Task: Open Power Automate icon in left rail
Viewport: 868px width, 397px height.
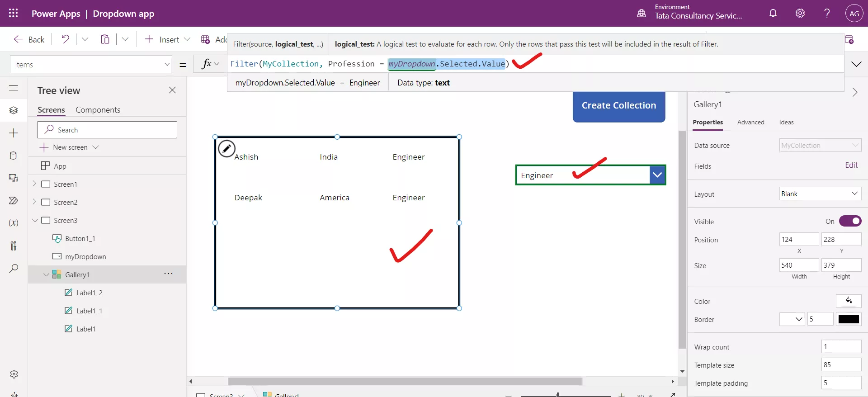Action: 14,200
